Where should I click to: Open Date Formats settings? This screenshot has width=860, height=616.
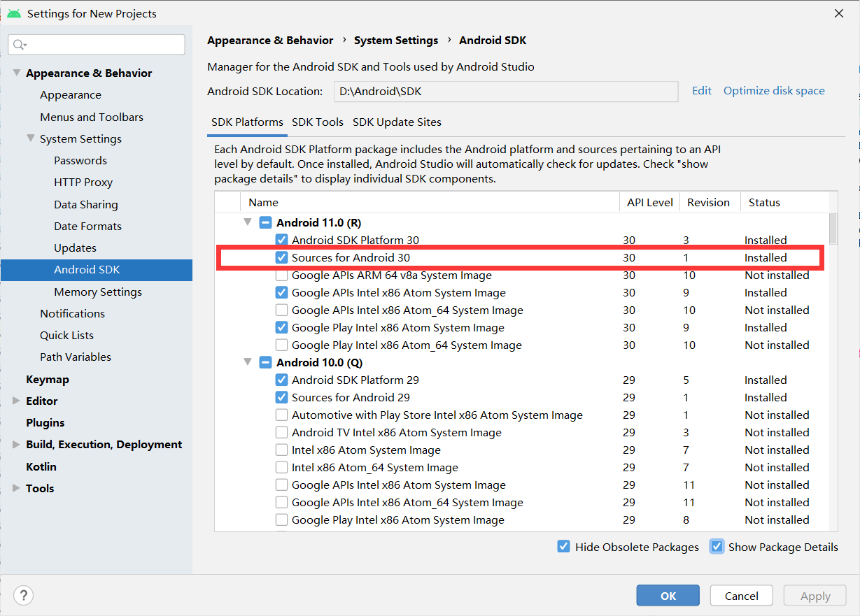87,227
